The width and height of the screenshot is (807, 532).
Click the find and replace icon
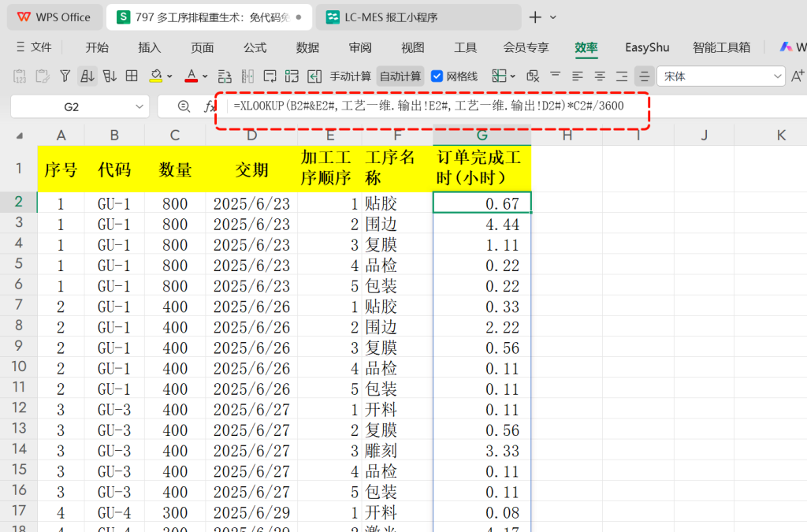(x=533, y=76)
